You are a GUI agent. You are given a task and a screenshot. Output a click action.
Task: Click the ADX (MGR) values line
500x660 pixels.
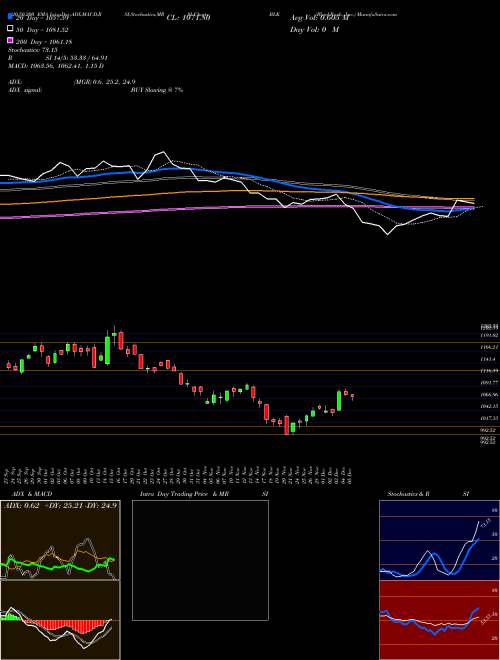[x=72, y=82]
